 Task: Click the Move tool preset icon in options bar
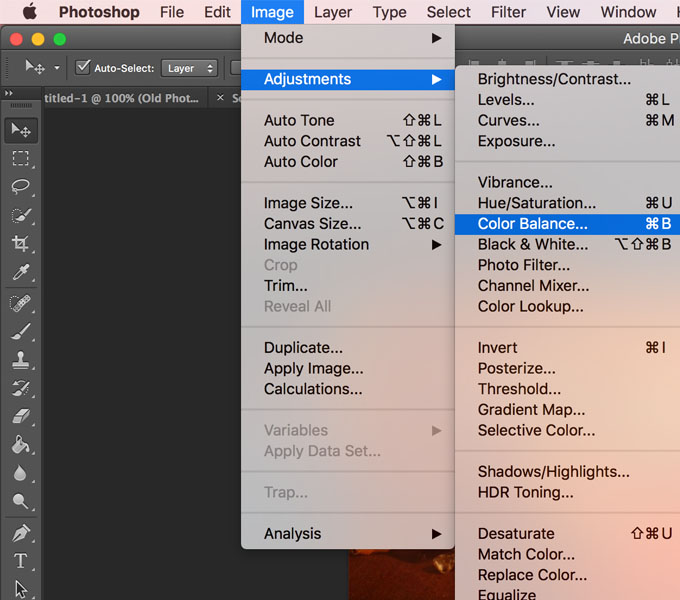pyautogui.click(x=35, y=68)
